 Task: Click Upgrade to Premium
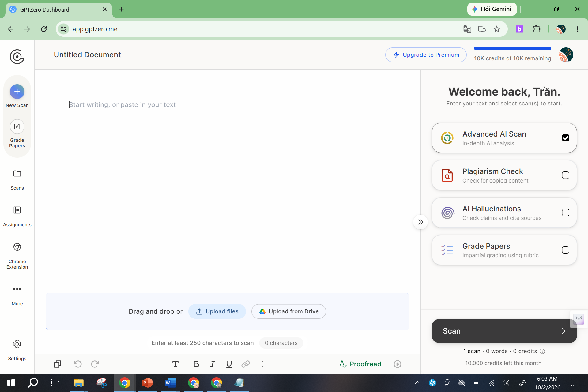click(x=426, y=55)
